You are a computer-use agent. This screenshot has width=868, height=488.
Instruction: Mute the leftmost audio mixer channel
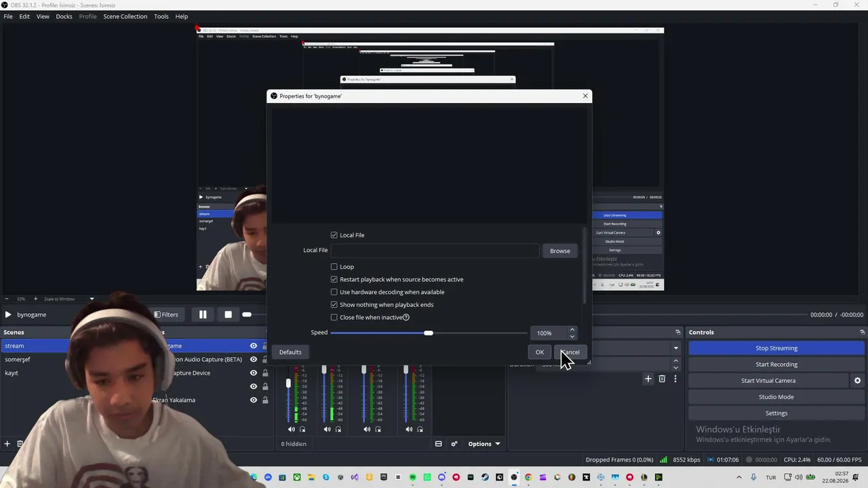[x=292, y=429]
